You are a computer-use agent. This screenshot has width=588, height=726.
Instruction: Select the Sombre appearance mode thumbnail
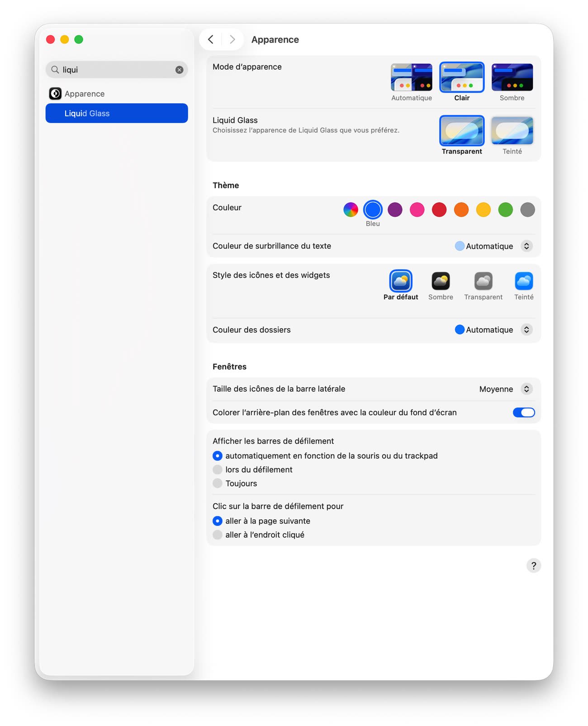pyautogui.click(x=512, y=77)
